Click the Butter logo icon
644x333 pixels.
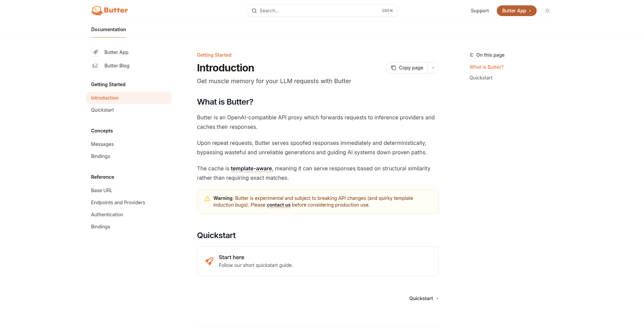97,11
